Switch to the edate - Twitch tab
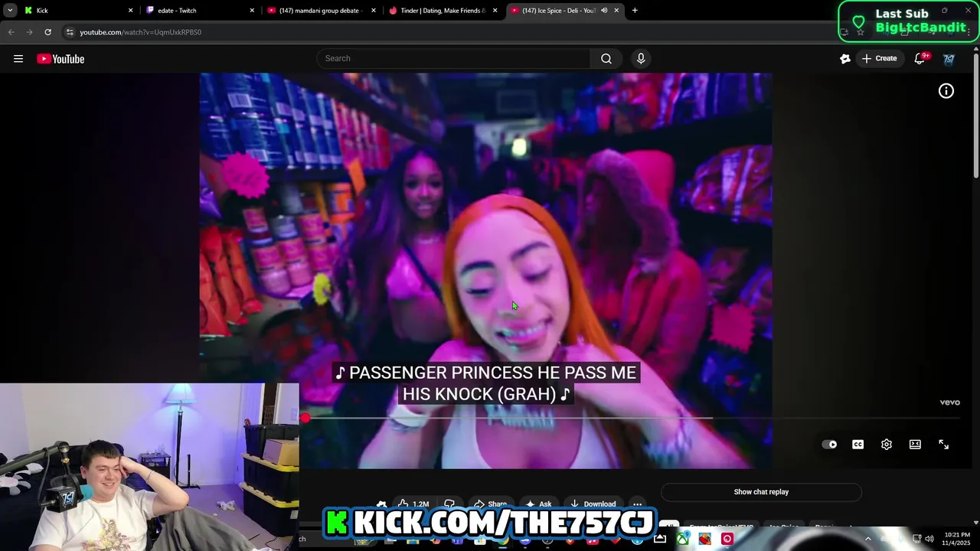The height and width of the screenshot is (551, 980). (199, 11)
